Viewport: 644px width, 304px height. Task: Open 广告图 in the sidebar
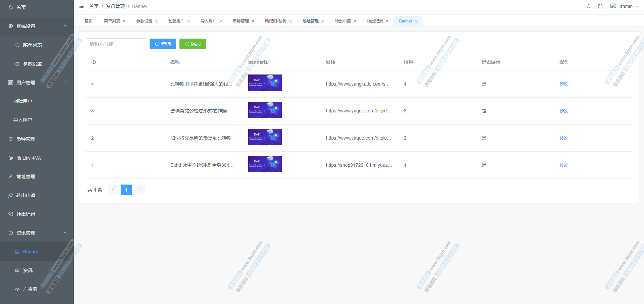coord(30,289)
